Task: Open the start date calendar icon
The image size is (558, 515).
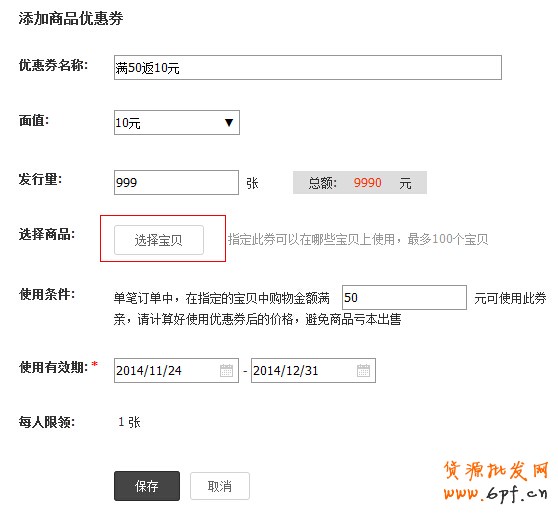Action: click(x=226, y=371)
